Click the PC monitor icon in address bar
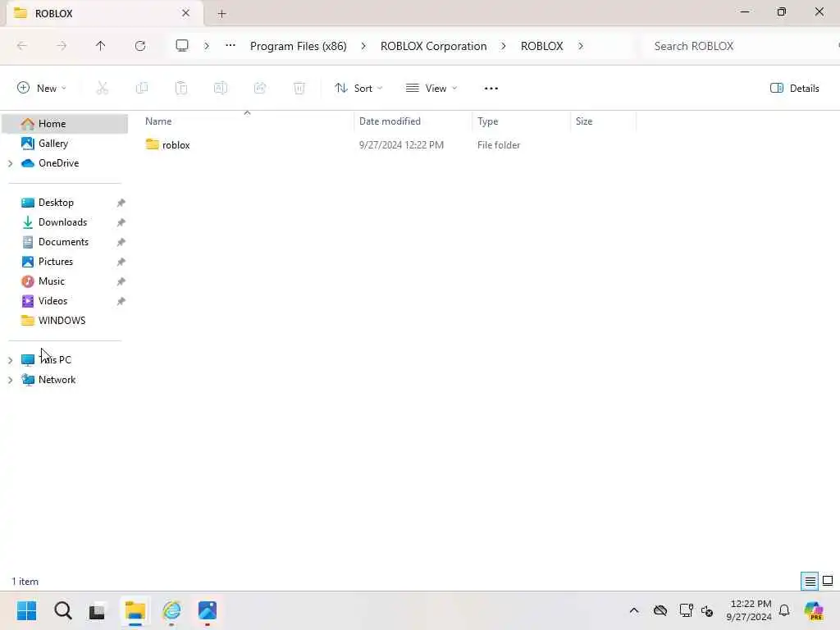This screenshot has height=630, width=840. (182, 46)
